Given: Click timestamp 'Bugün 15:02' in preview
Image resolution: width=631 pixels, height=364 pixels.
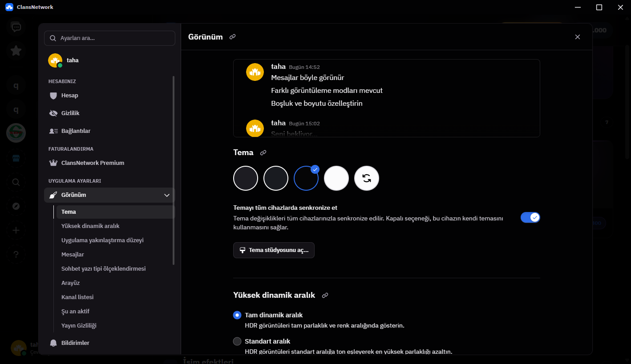Looking at the screenshot, I should pos(304,124).
